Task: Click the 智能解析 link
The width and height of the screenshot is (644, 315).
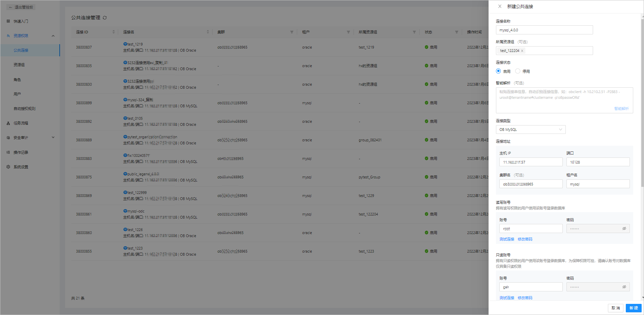Action: [x=621, y=109]
